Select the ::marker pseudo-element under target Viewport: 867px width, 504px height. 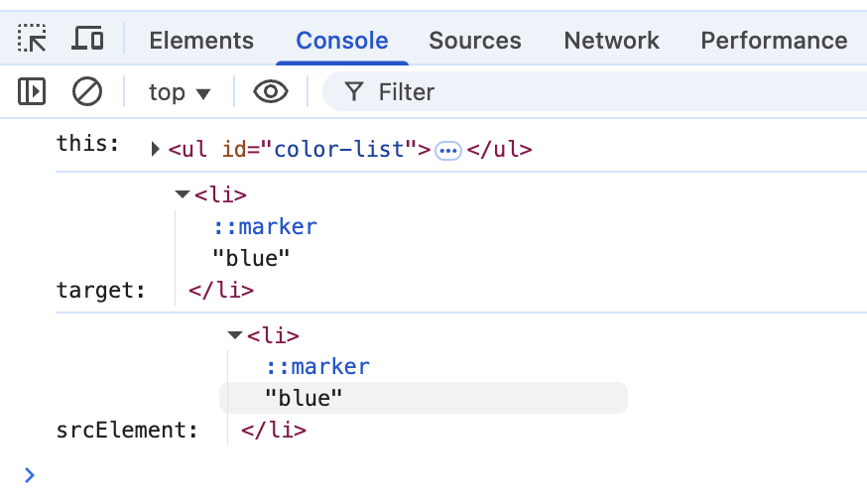[265, 226]
